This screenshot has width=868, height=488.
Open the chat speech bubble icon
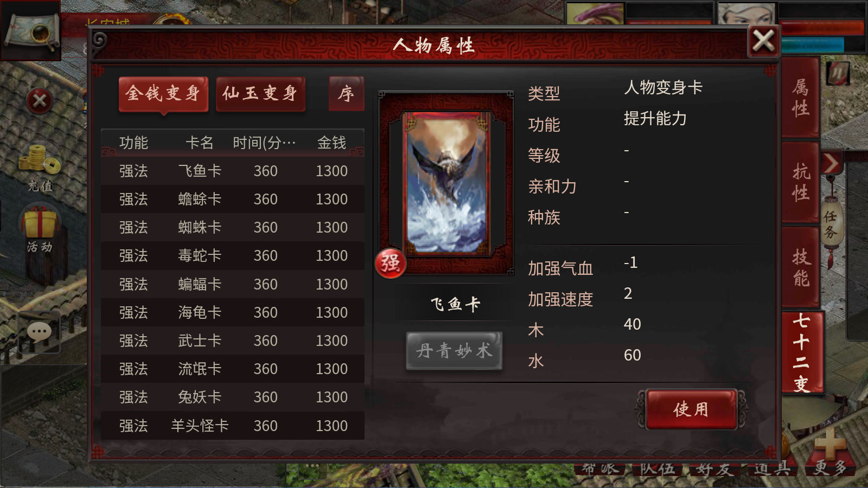[x=39, y=331]
